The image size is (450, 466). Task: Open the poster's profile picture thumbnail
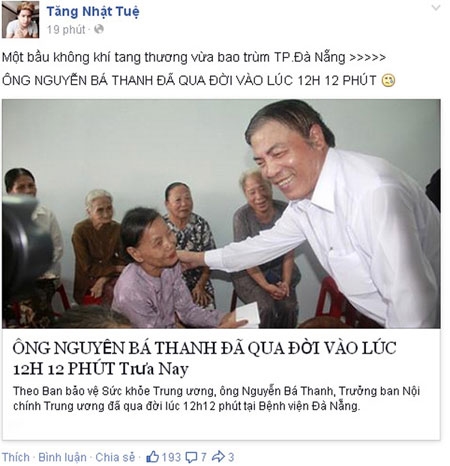[x=20, y=19]
